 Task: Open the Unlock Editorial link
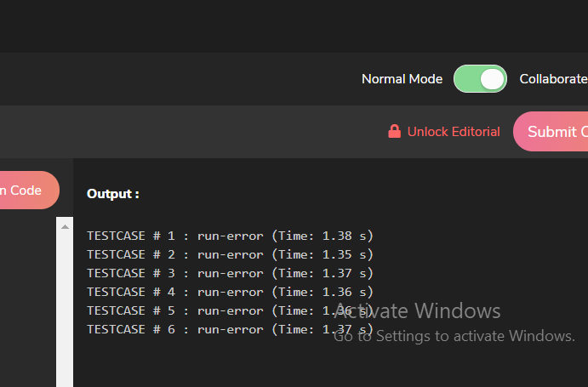click(454, 132)
